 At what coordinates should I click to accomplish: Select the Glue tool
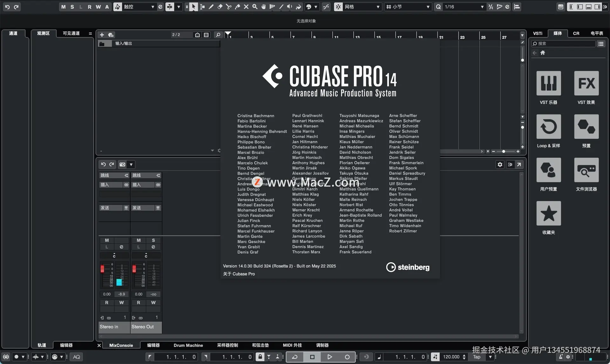click(x=237, y=7)
